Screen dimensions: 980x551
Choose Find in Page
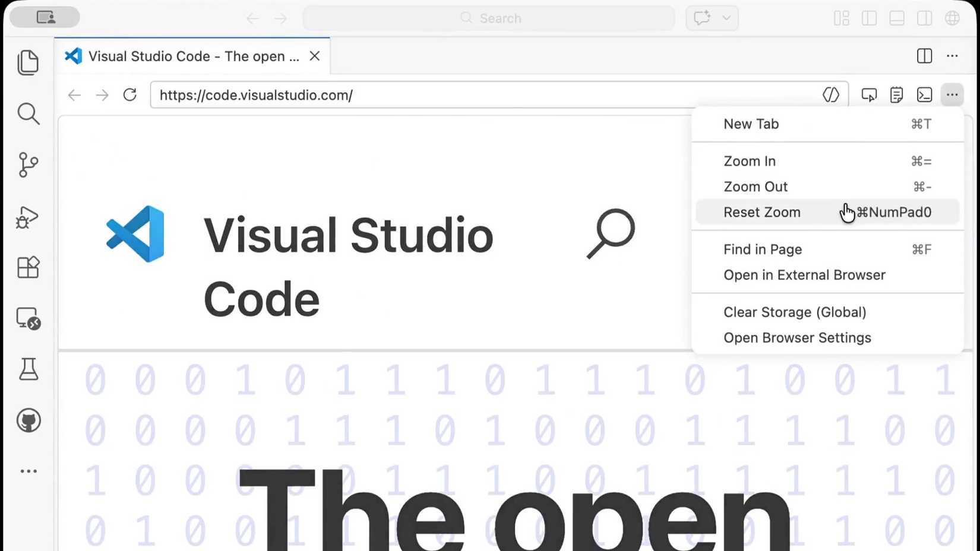tap(827, 249)
